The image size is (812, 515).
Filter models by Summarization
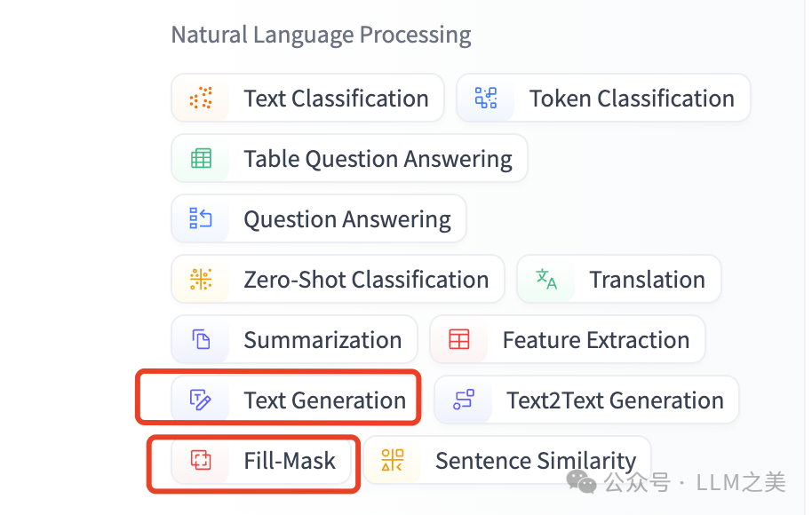322,340
